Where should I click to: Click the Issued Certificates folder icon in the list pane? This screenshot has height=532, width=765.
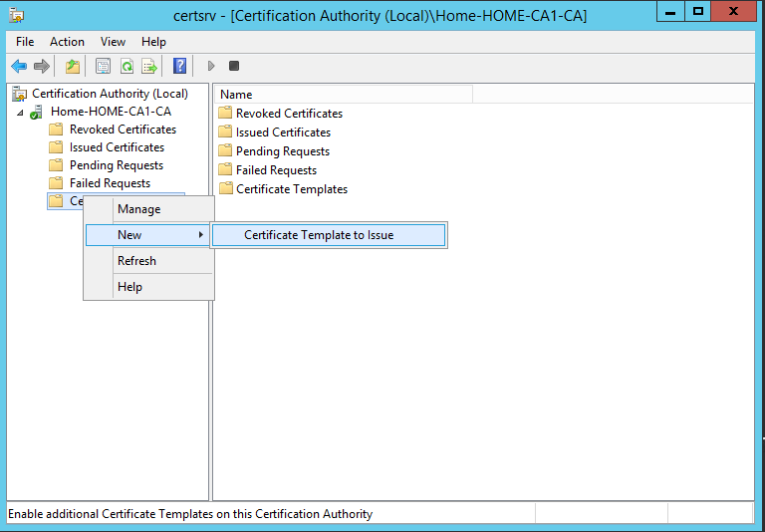225,133
